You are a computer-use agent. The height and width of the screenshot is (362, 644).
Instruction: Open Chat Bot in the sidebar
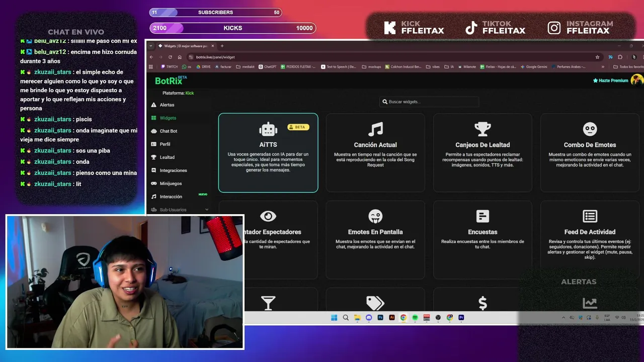[x=169, y=131]
